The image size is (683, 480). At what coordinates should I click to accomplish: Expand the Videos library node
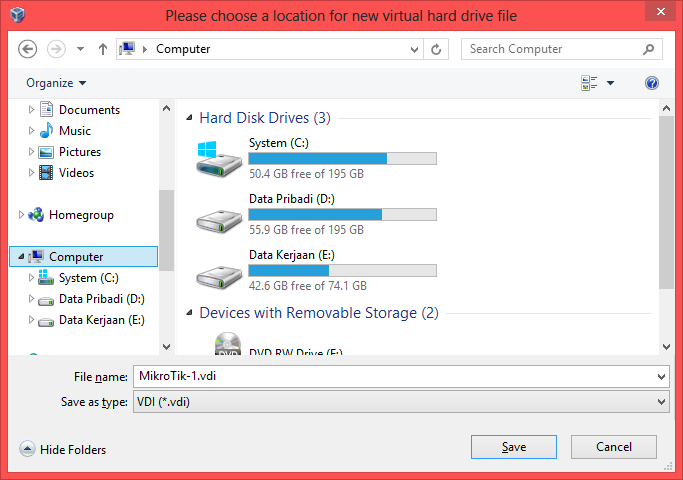[31, 172]
